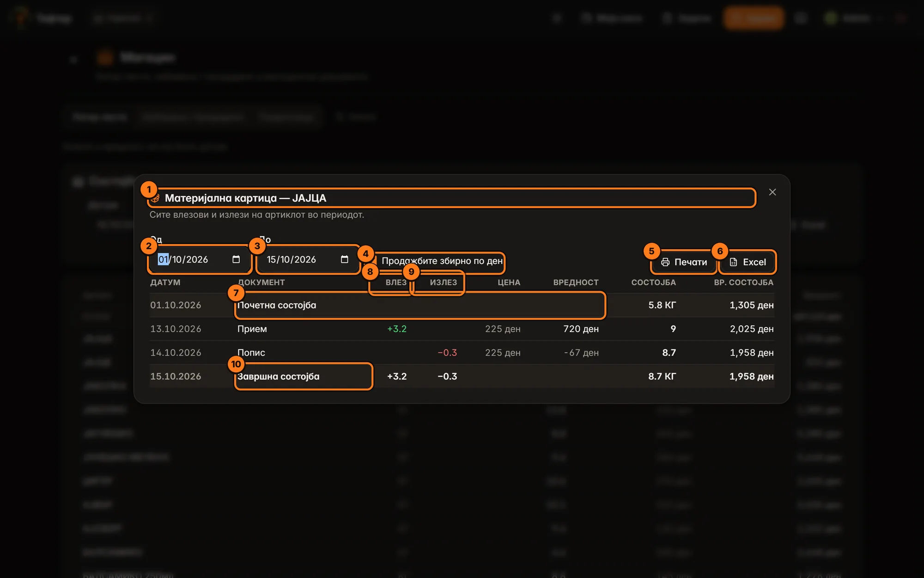The height and width of the screenshot is (578, 924).
Task: Click the ЦЕНА column header
Action: pos(509,283)
